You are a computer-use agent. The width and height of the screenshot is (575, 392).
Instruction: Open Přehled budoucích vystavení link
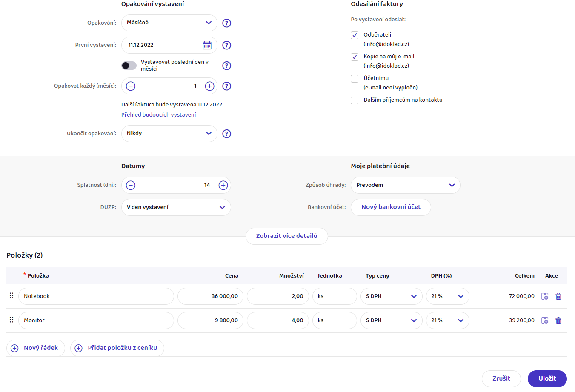point(159,115)
